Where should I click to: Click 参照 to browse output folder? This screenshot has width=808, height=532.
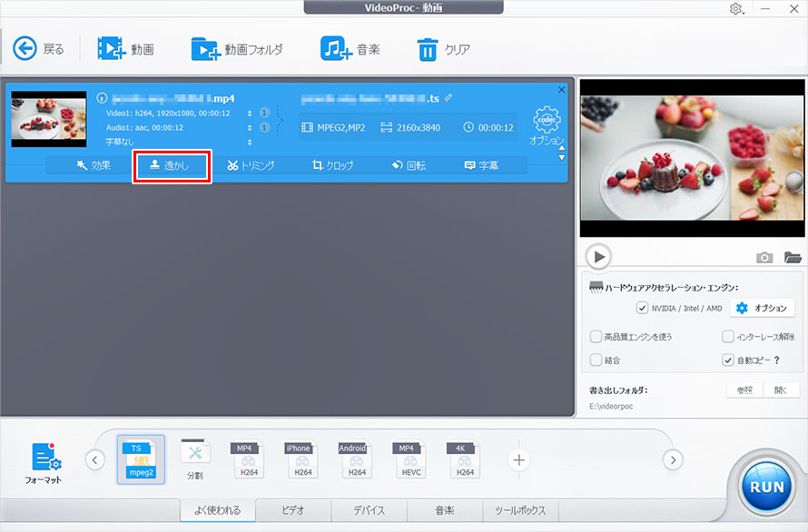point(744,390)
